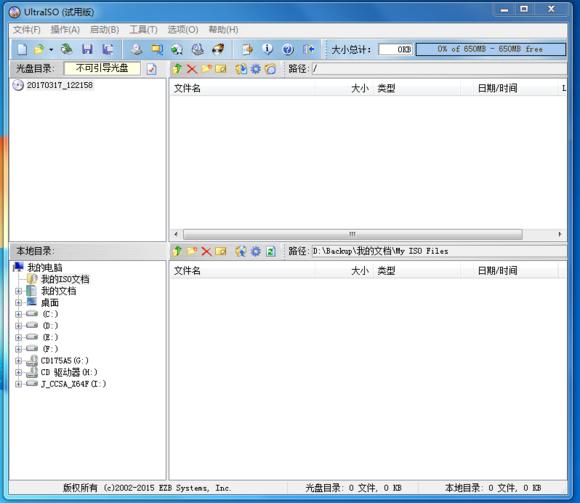The height and width of the screenshot is (503, 580).
Task: Click status bar text 版权所有 EZB Systems
Action: point(147,488)
